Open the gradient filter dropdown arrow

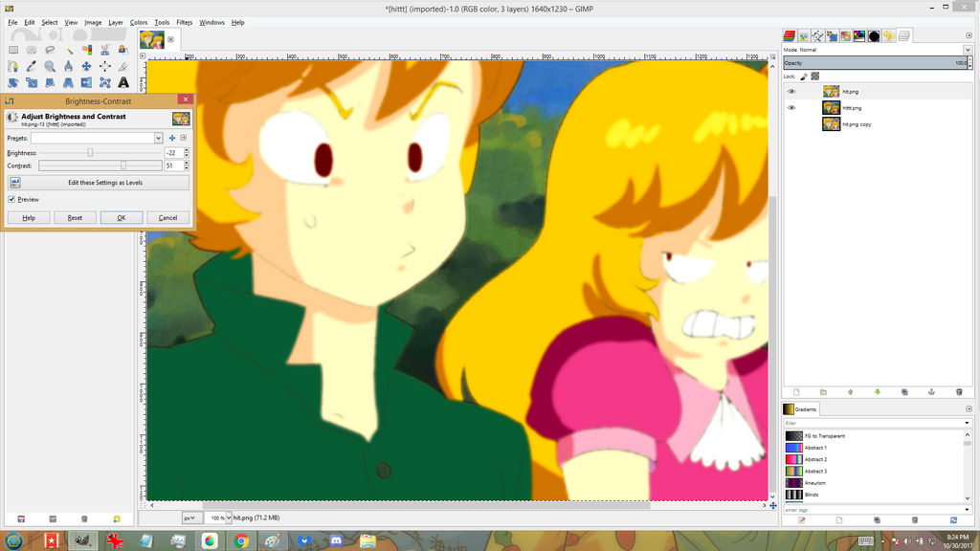tap(967, 423)
